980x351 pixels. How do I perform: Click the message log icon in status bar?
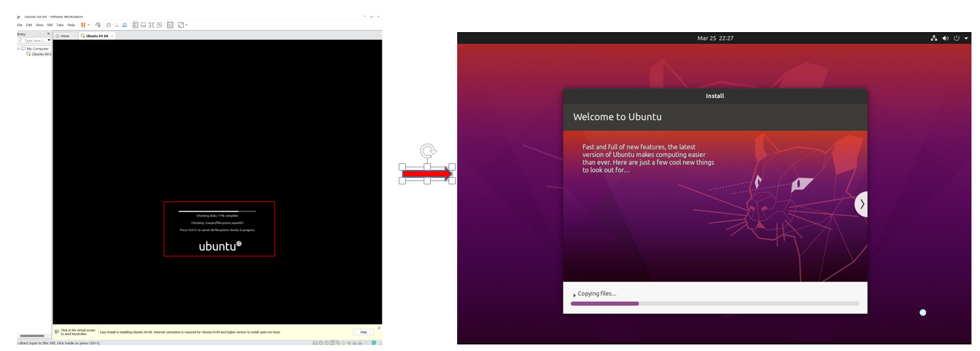click(374, 343)
